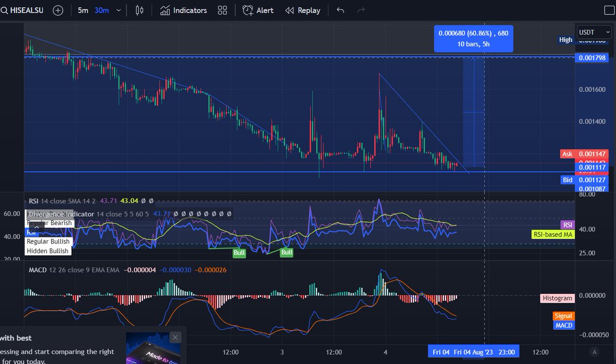The width and height of the screenshot is (616, 364).
Task: Start bar Replay mode
Action: coord(302,10)
